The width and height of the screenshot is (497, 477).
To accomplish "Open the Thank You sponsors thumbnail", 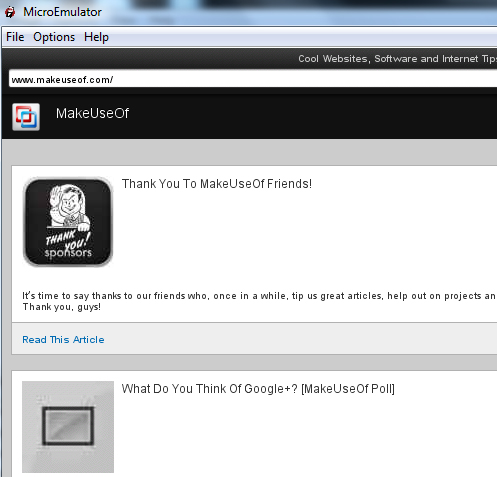I will pyautogui.click(x=68, y=222).
